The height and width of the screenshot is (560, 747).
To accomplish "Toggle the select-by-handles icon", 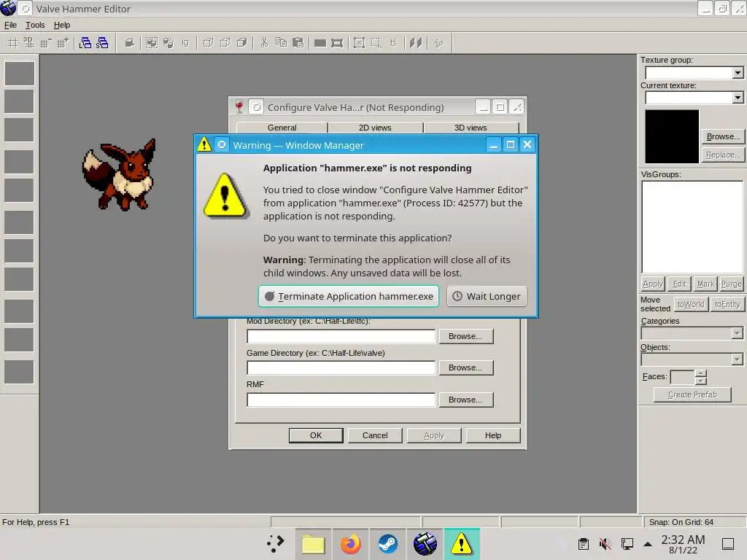I will [x=359, y=43].
